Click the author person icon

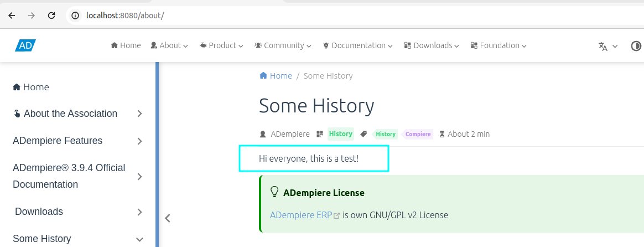tap(263, 134)
